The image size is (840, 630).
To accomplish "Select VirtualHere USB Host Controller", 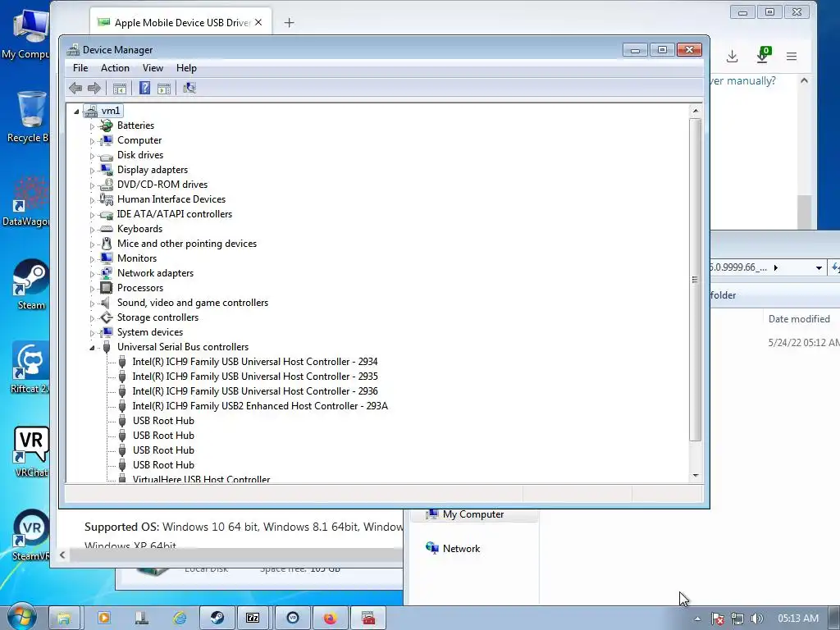I will tap(202, 479).
